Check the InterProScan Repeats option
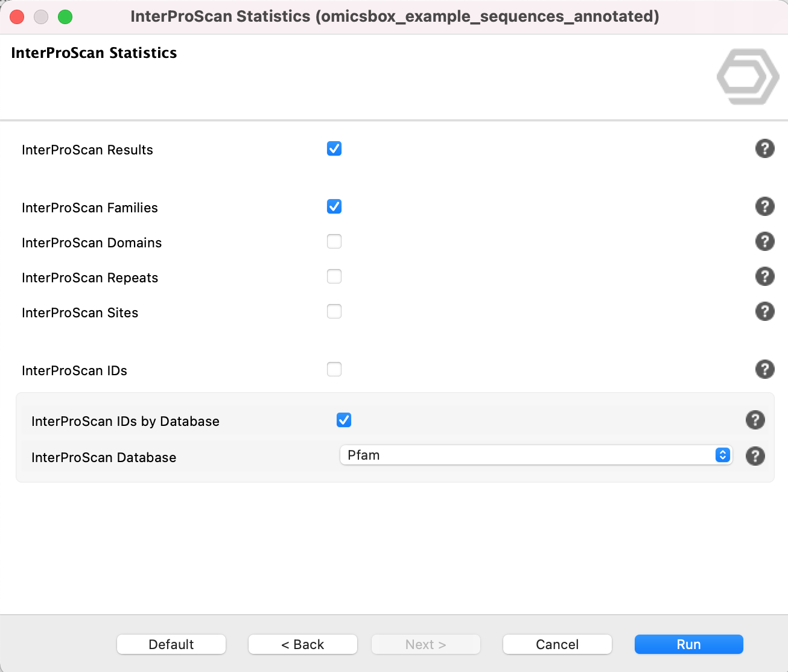Screen dimensions: 788x672 [334, 276]
